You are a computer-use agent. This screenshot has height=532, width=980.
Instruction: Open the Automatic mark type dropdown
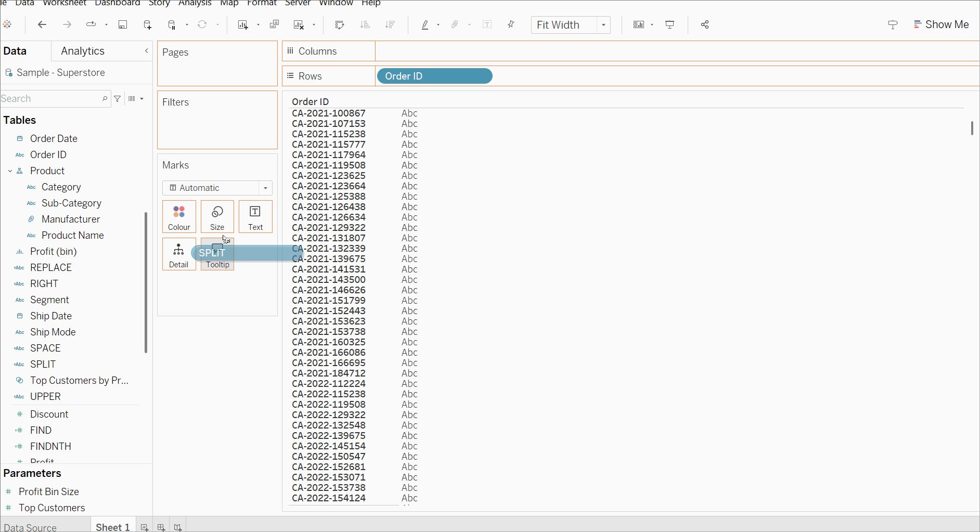tap(265, 188)
